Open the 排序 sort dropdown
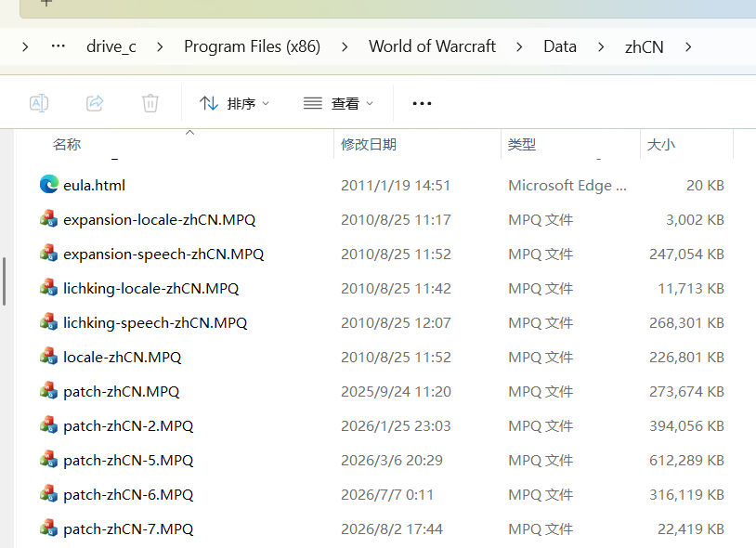756x548 pixels. point(235,103)
